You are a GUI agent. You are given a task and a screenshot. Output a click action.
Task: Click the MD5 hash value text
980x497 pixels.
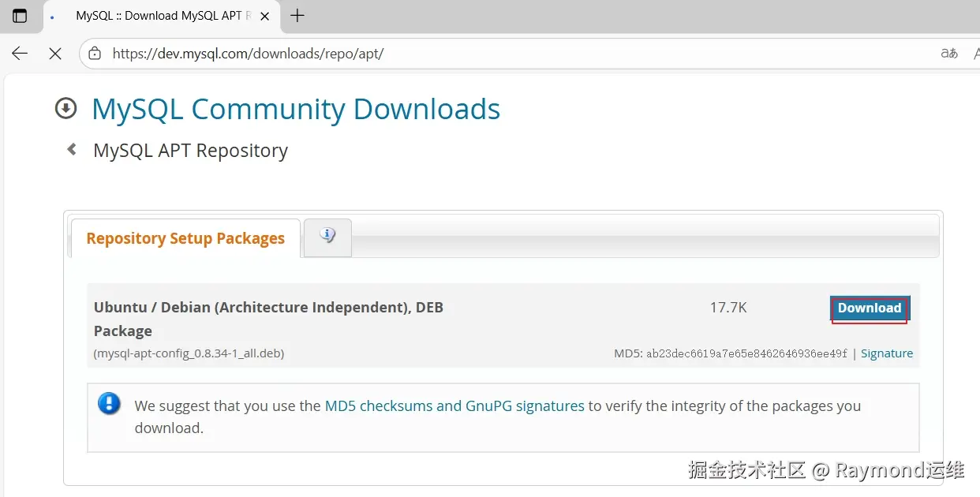pyautogui.click(x=746, y=353)
